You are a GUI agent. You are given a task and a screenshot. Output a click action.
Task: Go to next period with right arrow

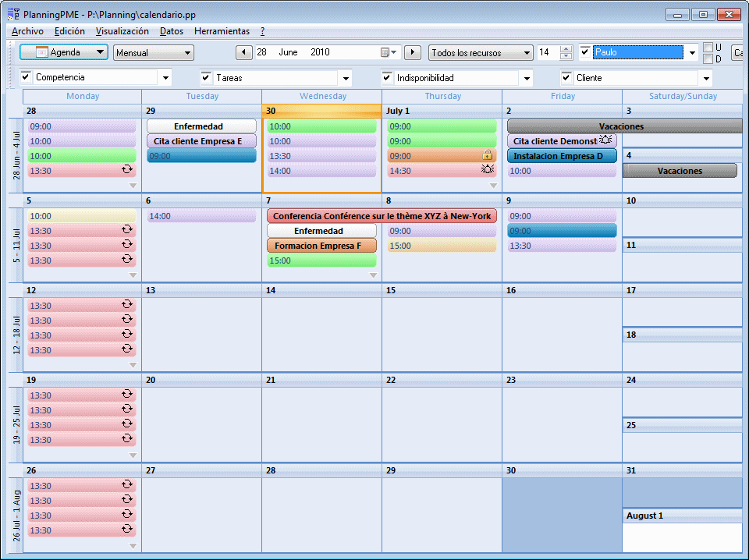[x=413, y=51]
